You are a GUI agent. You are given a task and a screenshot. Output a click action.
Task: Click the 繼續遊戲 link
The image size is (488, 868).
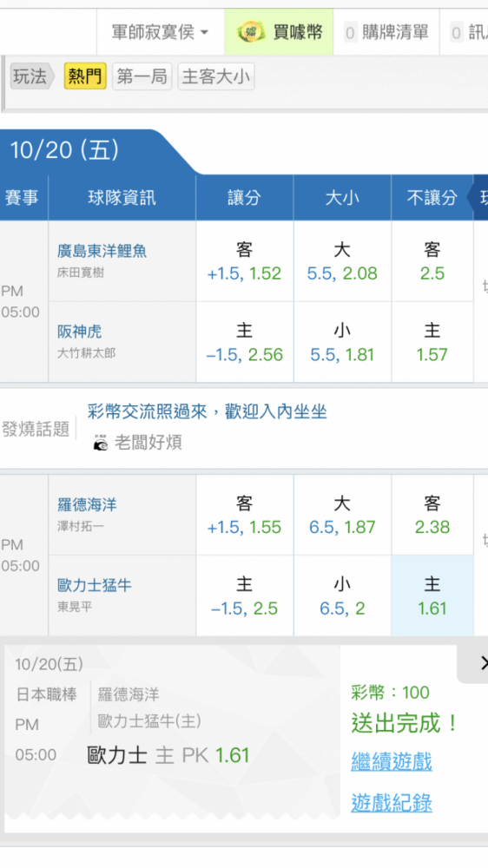pyautogui.click(x=392, y=762)
